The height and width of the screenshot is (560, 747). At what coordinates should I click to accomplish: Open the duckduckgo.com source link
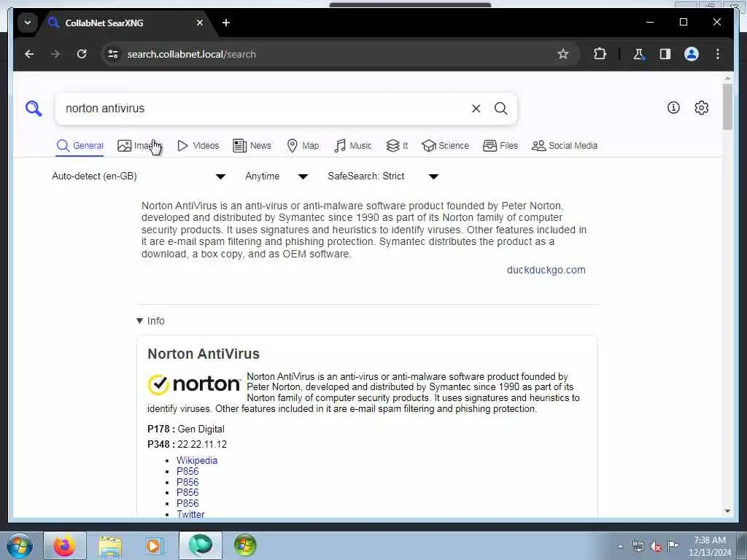coord(546,270)
